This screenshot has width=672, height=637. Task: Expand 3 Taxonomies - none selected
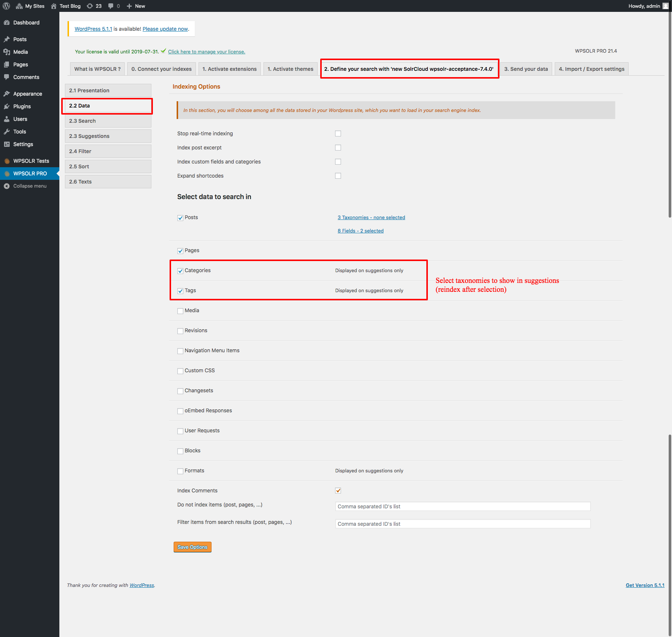pyautogui.click(x=371, y=218)
